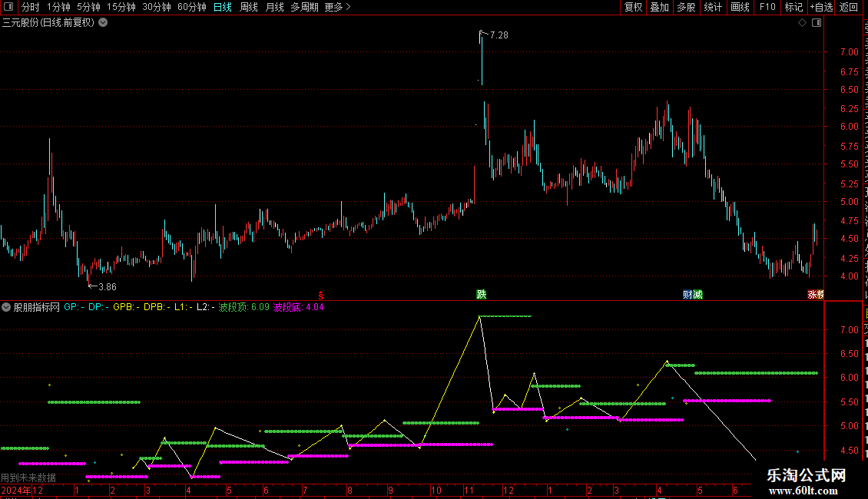Viewport: 868px width, 499px height.
Task: Toggle the panel layout icon beside 分时
Action: [x=8, y=7]
